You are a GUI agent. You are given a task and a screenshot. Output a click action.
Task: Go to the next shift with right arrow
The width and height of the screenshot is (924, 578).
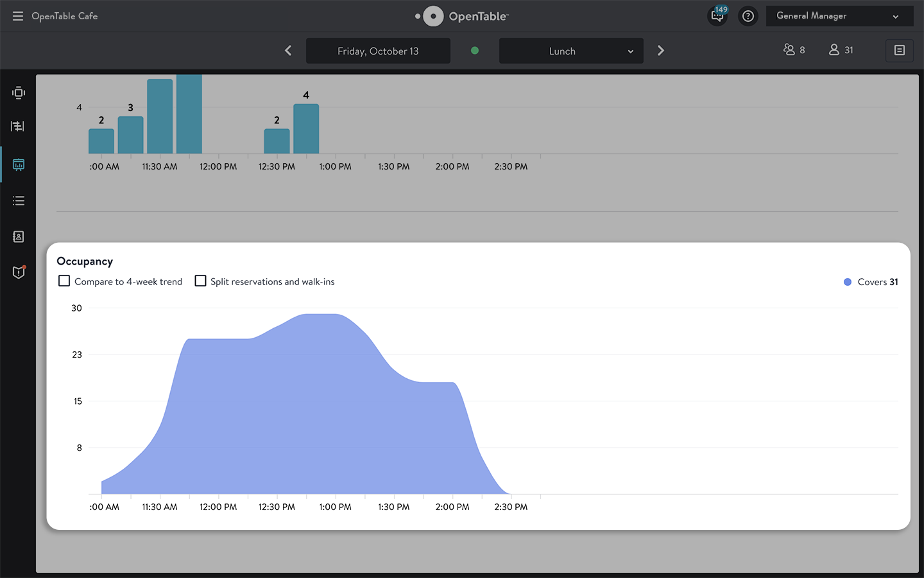pos(661,51)
